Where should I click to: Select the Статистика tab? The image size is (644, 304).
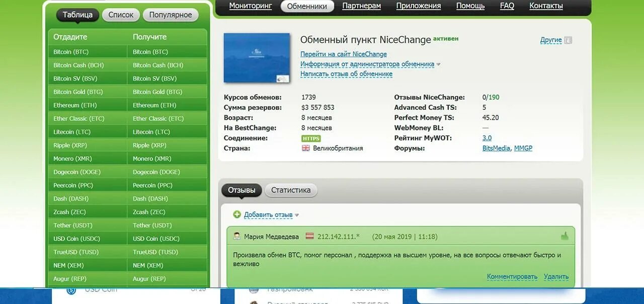coord(291,190)
